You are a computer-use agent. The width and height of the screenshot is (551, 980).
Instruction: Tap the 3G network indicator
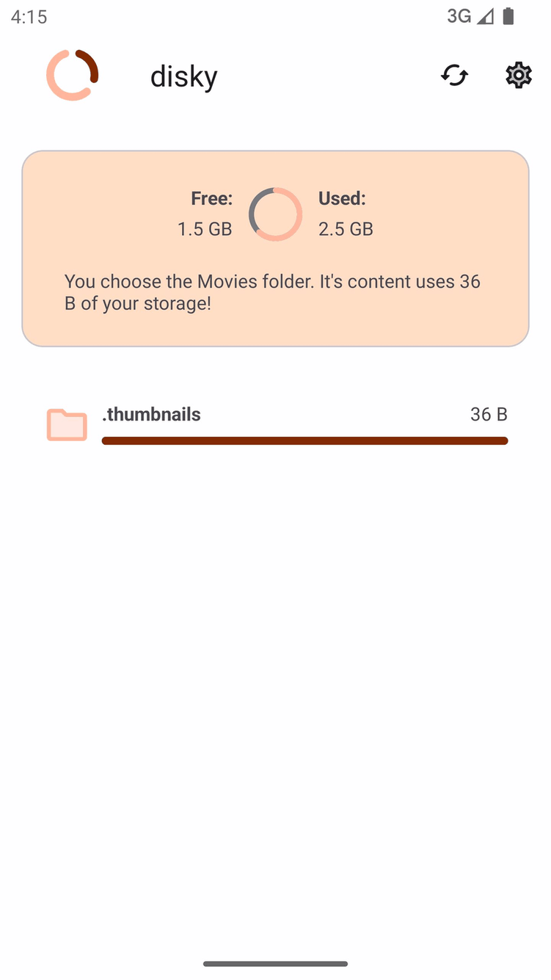tap(459, 16)
